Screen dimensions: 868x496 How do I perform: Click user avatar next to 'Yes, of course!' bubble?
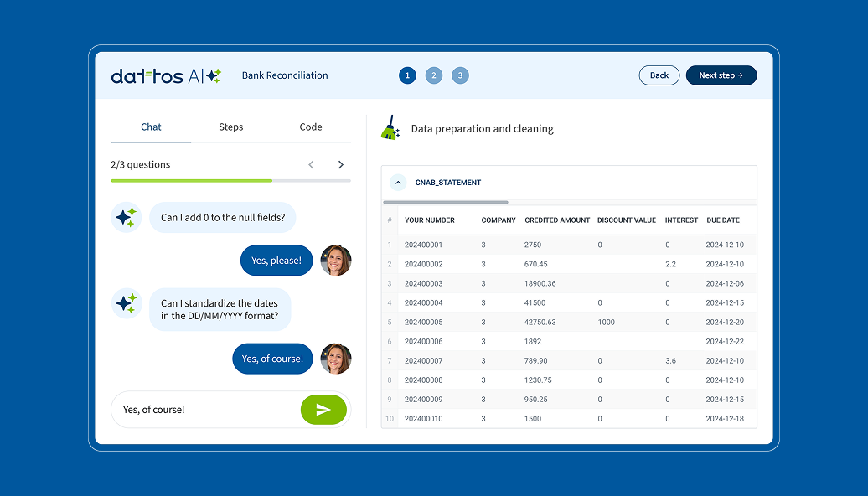tap(336, 359)
